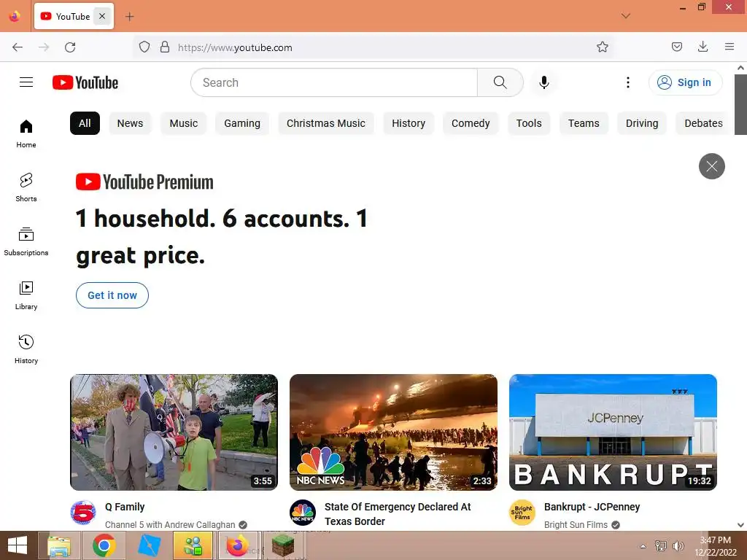Click the NBC News channel avatar
The height and width of the screenshot is (560, 747).
(x=303, y=513)
